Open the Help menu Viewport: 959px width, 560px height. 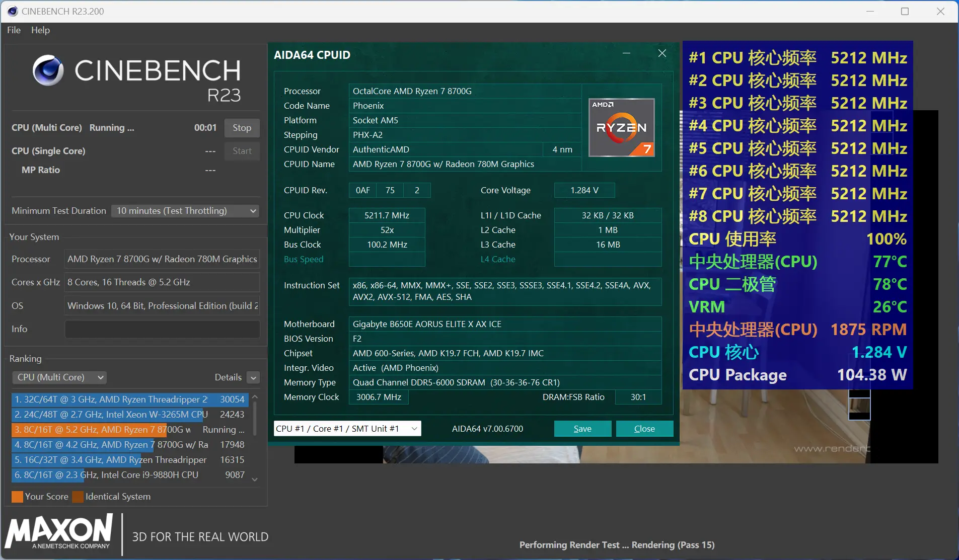(x=40, y=30)
